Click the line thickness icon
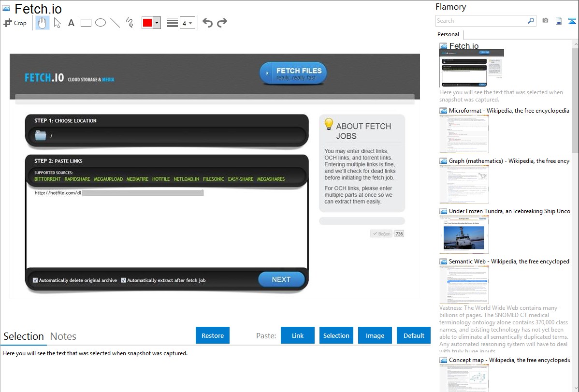The height and width of the screenshot is (392, 579). click(172, 23)
